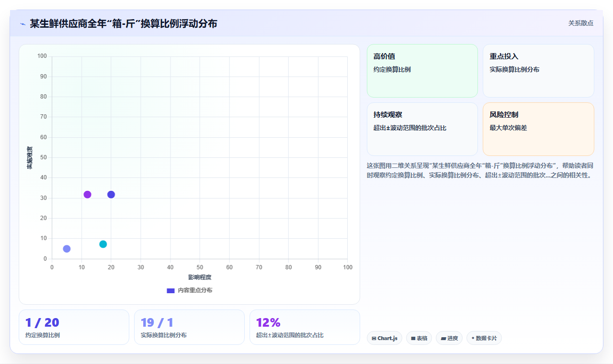Screen dimensions: 613x364
Task: Click the 影响程度 x-axis label
Action: pos(200,277)
